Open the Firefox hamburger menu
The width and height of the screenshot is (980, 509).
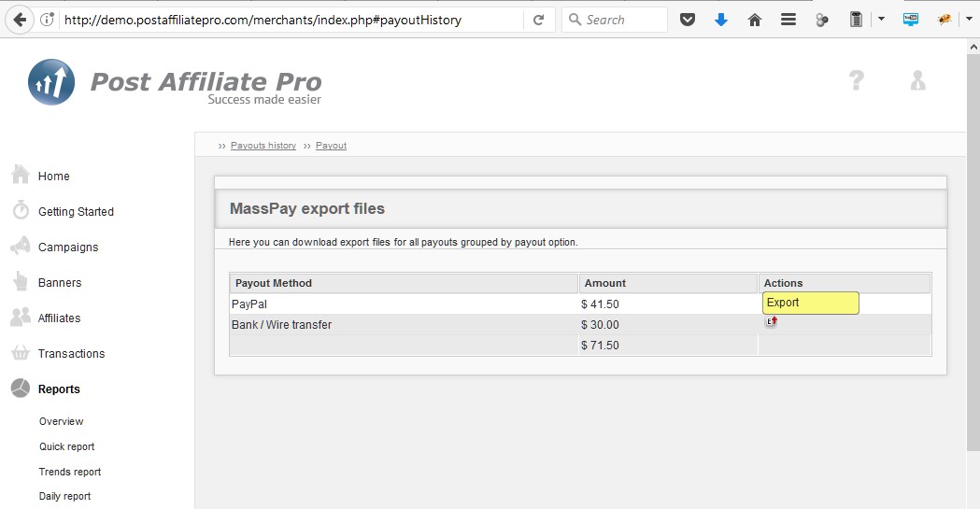click(x=788, y=20)
